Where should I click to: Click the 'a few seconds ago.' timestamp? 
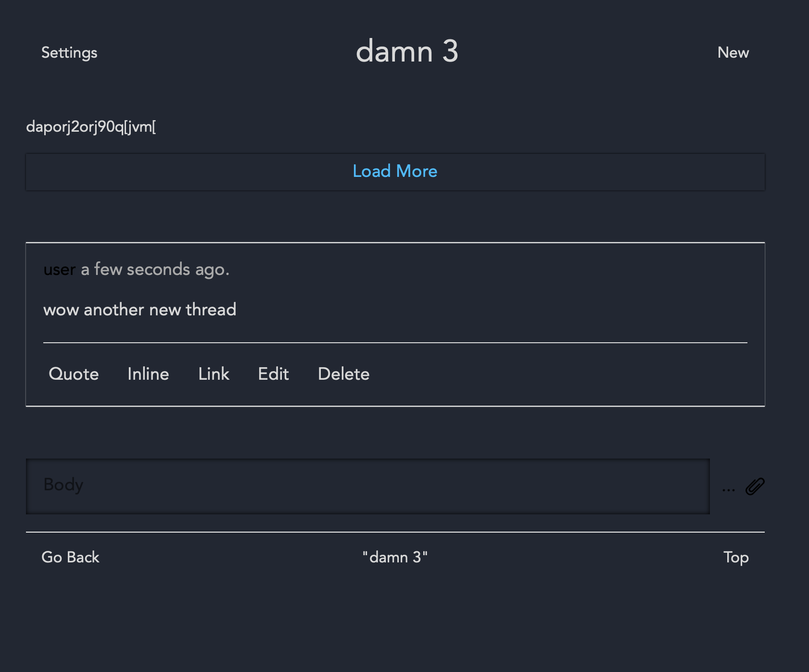pyautogui.click(x=155, y=270)
